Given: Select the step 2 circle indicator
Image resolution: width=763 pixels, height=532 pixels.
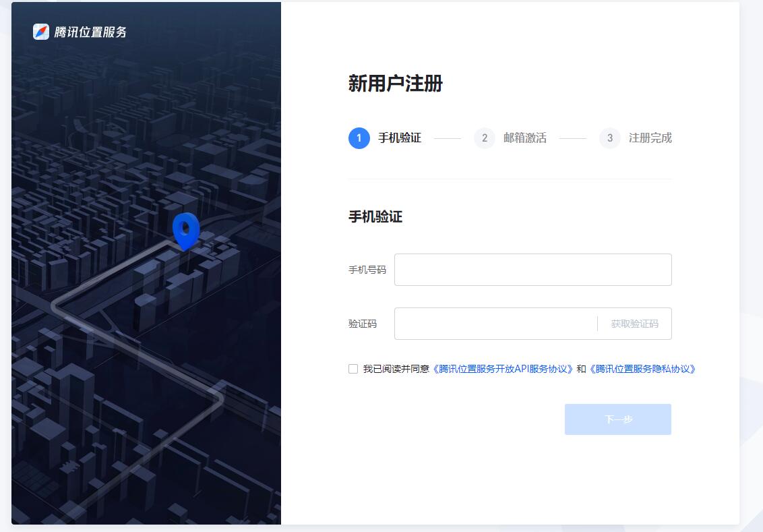Looking at the screenshot, I should (484, 138).
